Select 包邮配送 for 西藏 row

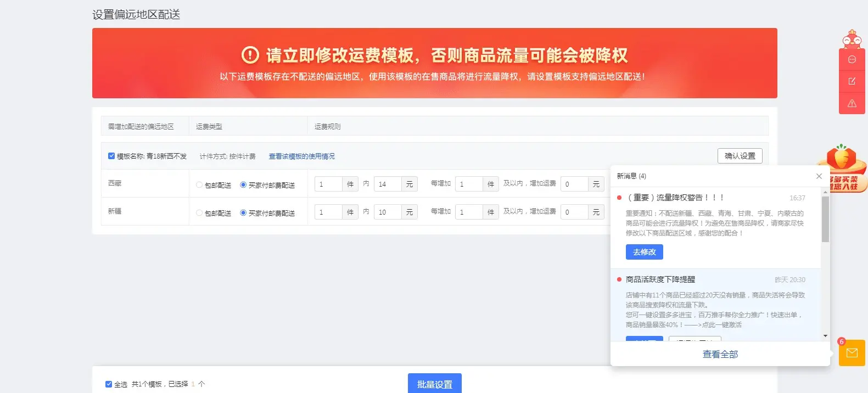pos(199,185)
